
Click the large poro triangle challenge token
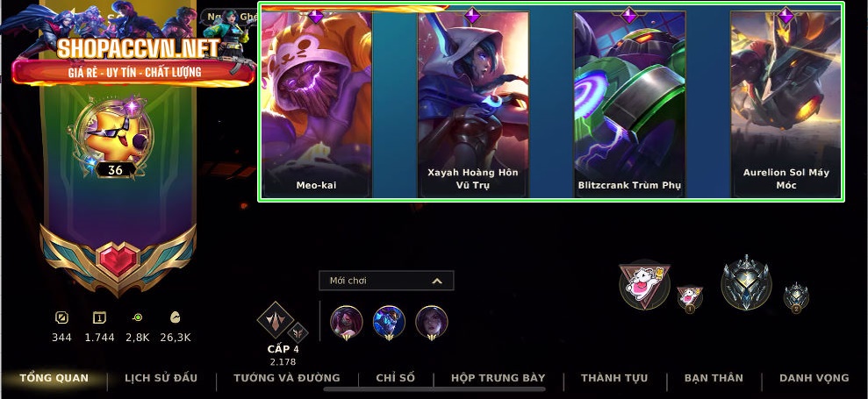point(644,284)
